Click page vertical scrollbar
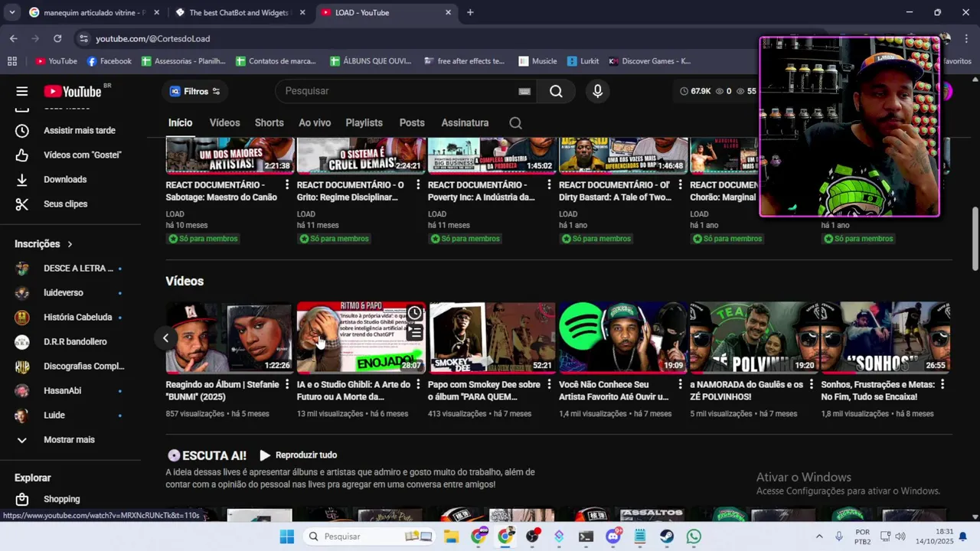 (x=975, y=238)
